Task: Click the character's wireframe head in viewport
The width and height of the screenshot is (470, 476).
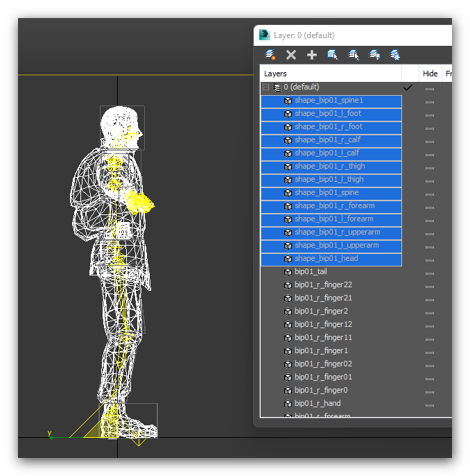Action: point(121,126)
